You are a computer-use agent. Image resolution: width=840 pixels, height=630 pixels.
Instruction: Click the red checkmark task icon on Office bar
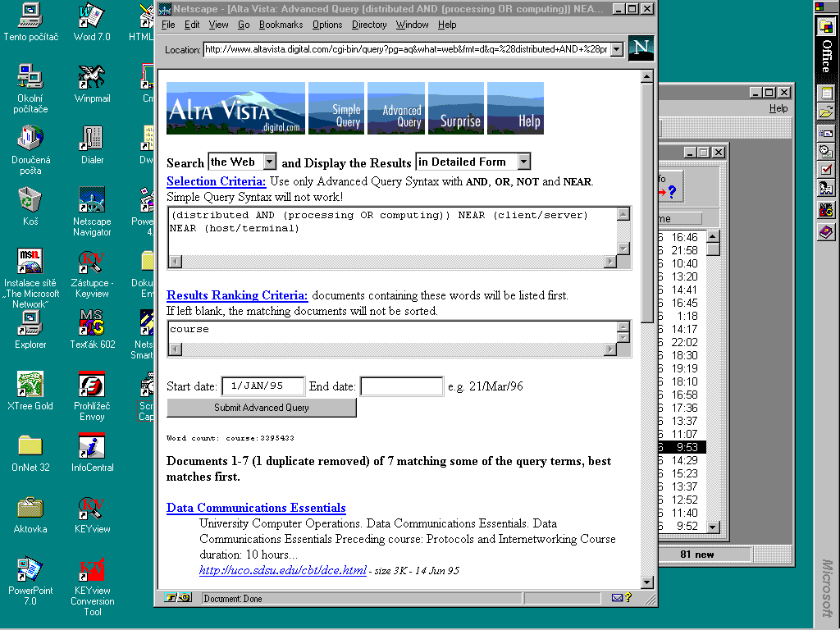pos(827,171)
